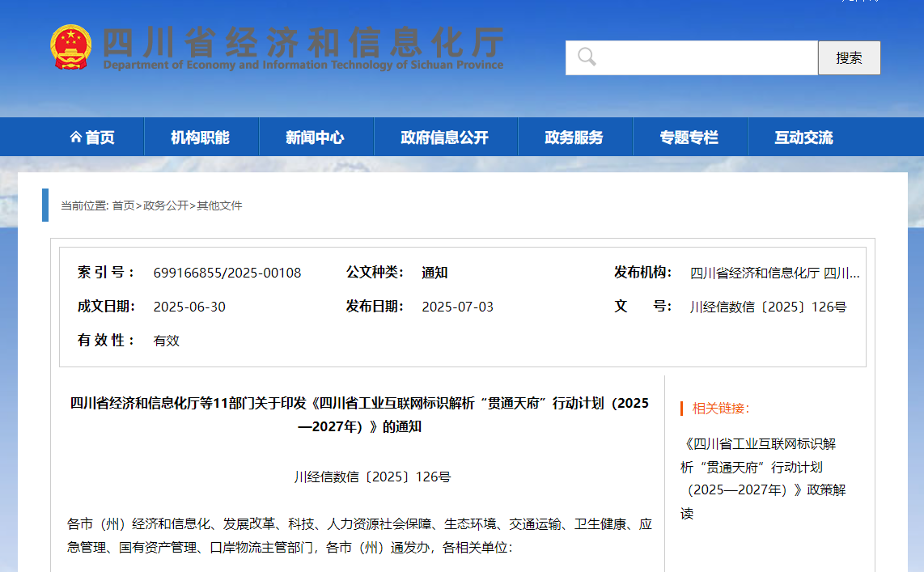Click the 搜索 search button
This screenshot has height=572, width=924.
pos(849,58)
